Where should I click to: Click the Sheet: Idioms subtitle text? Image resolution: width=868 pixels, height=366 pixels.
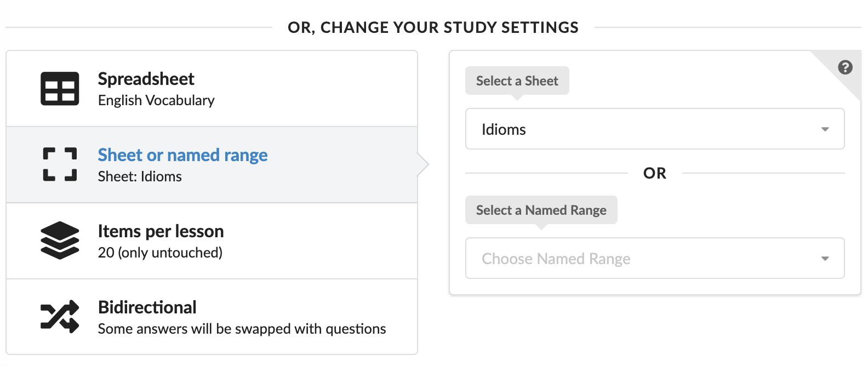pyautogui.click(x=140, y=177)
